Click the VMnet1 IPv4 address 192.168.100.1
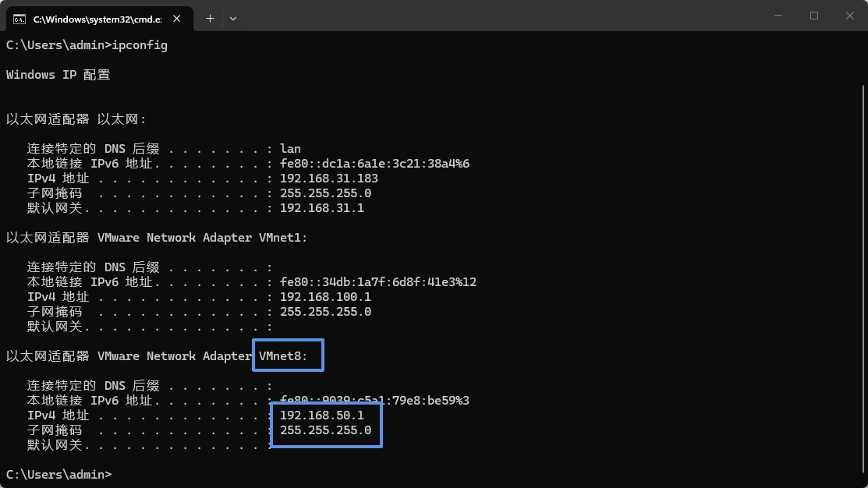Screen dimensions: 868x488 pos(325,297)
